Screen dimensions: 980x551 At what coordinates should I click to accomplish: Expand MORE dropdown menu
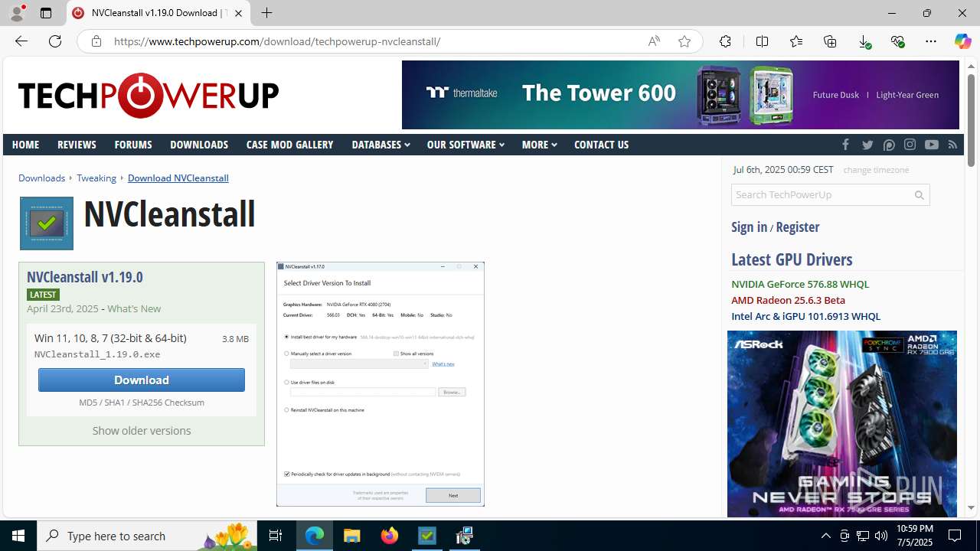pyautogui.click(x=539, y=145)
